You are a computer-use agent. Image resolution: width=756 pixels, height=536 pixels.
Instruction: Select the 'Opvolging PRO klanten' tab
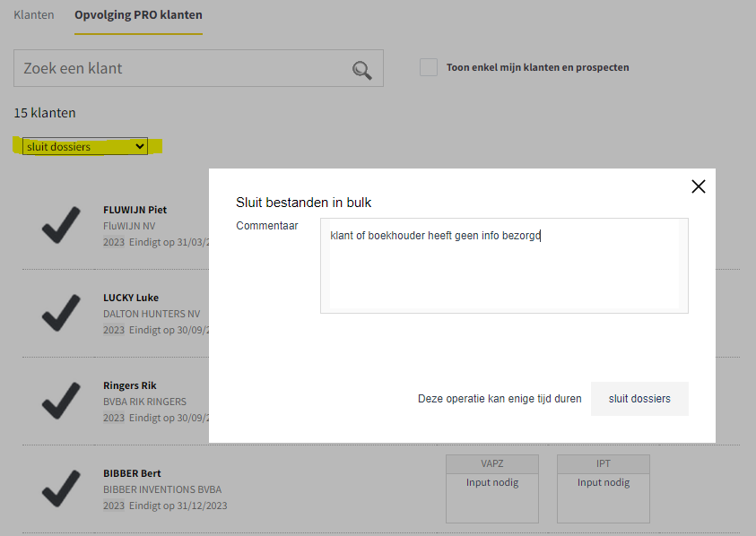(x=138, y=15)
